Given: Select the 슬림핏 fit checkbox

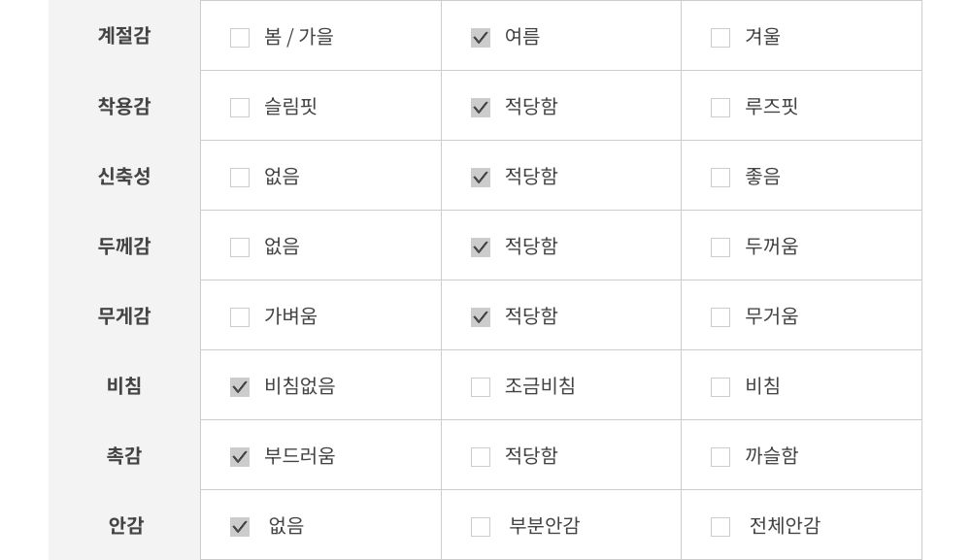Looking at the screenshot, I should pyautogui.click(x=240, y=108).
